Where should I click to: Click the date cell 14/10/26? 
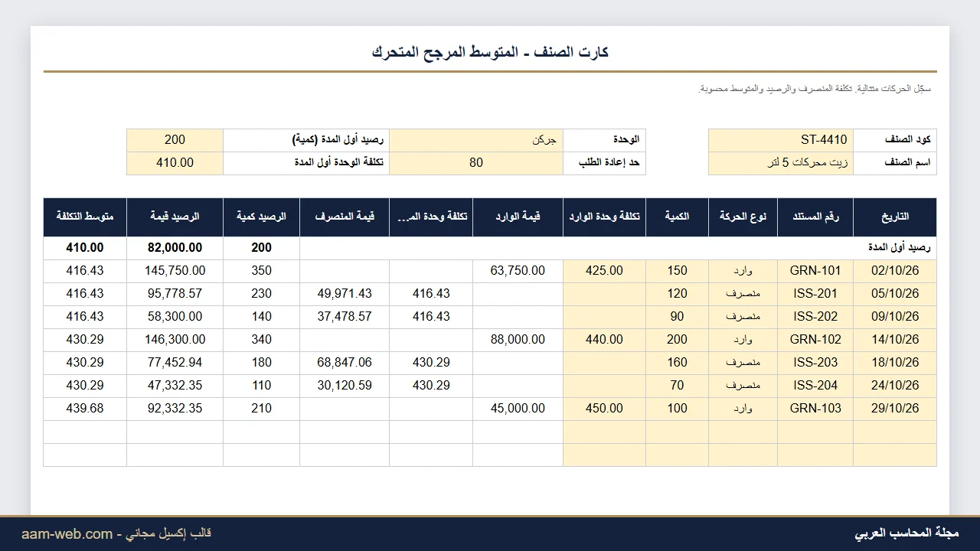click(x=895, y=340)
